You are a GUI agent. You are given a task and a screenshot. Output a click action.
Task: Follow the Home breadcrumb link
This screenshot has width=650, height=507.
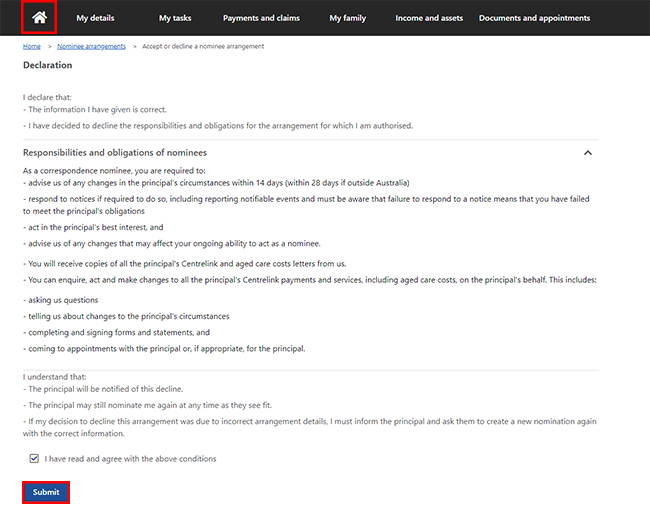[32, 46]
